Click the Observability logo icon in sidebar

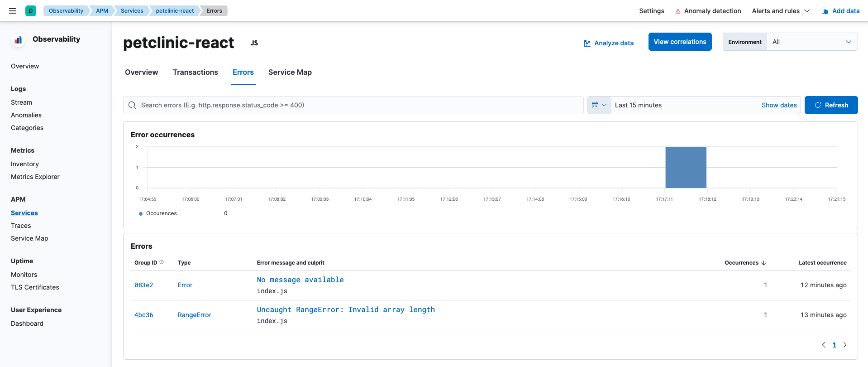[x=18, y=40]
